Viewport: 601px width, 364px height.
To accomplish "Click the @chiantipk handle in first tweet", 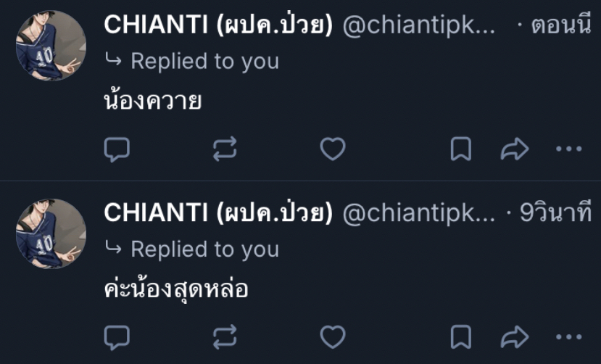I will pos(418,25).
